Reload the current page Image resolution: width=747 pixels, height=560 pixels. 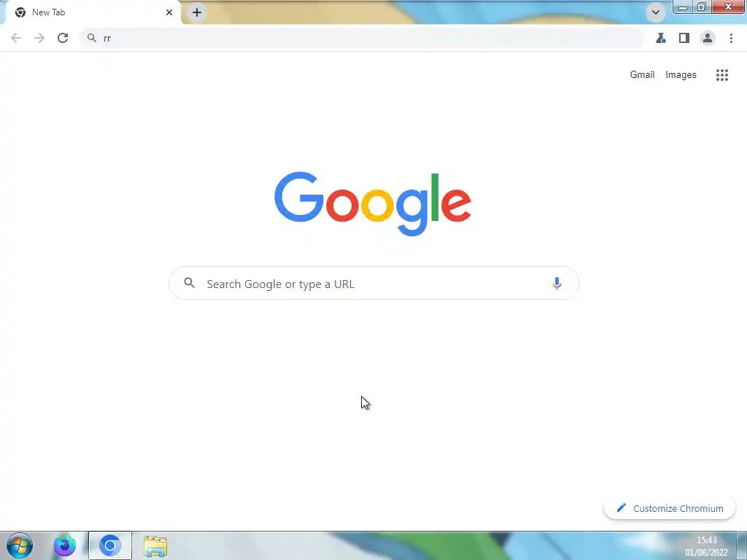point(63,38)
